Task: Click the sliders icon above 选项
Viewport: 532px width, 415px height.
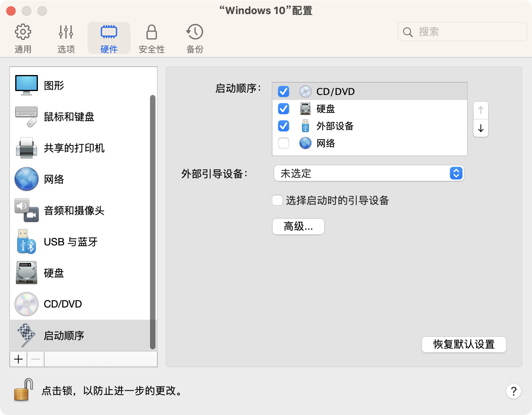Action: click(x=66, y=32)
